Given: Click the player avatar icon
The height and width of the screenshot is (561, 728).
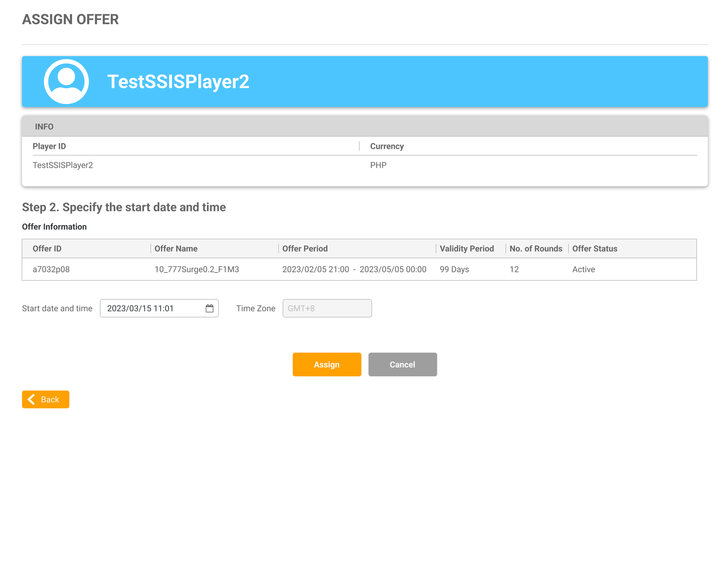Looking at the screenshot, I should (x=66, y=82).
